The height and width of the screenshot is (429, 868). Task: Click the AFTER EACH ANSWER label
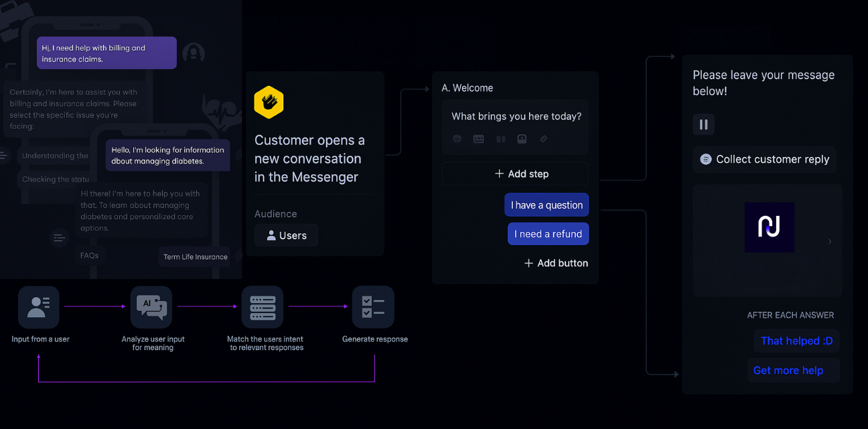790,315
